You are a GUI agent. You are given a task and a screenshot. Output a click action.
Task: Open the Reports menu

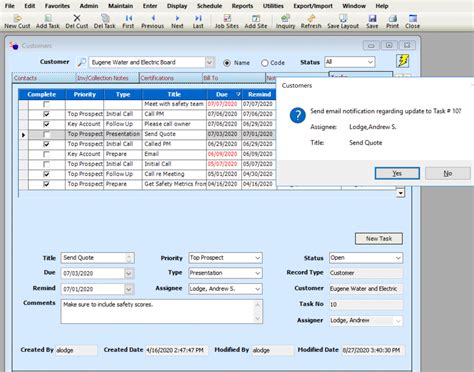(x=242, y=6)
